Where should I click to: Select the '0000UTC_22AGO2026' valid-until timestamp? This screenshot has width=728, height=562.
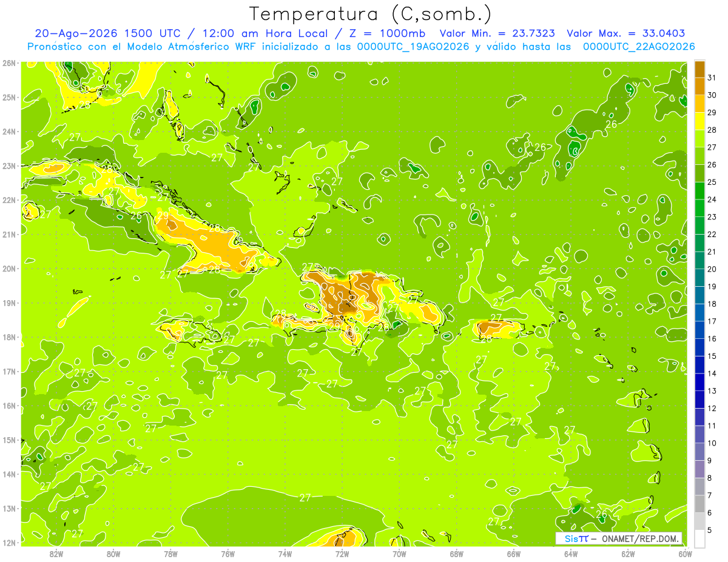[639, 47]
